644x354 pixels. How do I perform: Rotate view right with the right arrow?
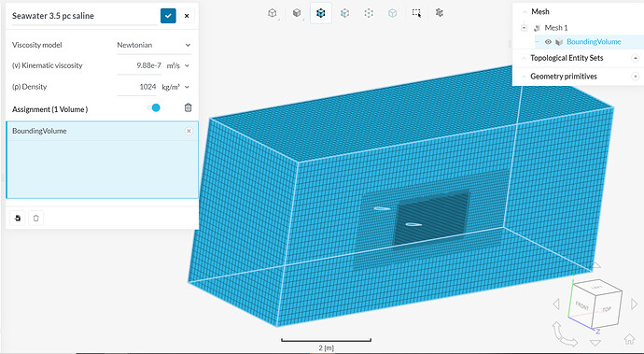[x=633, y=304]
